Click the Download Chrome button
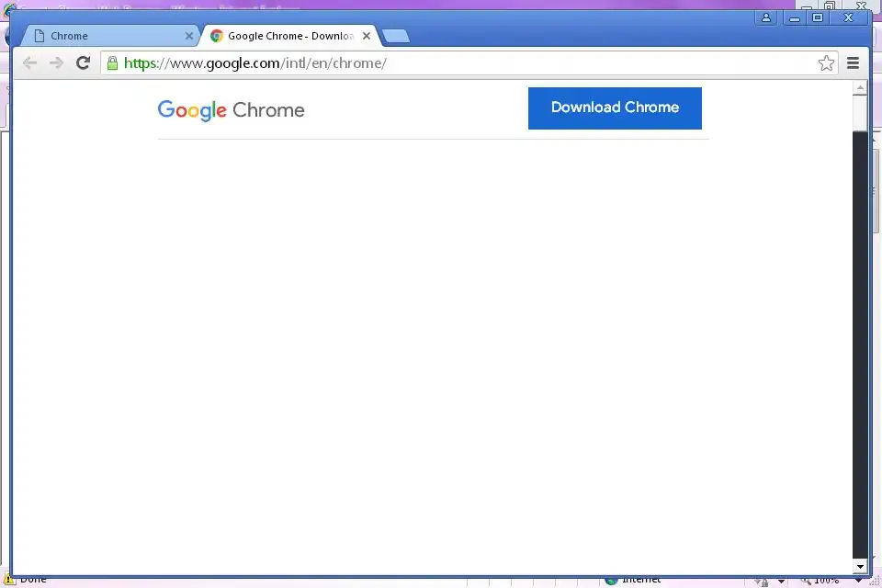The image size is (882, 588). pyautogui.click(x=615, y=108)
